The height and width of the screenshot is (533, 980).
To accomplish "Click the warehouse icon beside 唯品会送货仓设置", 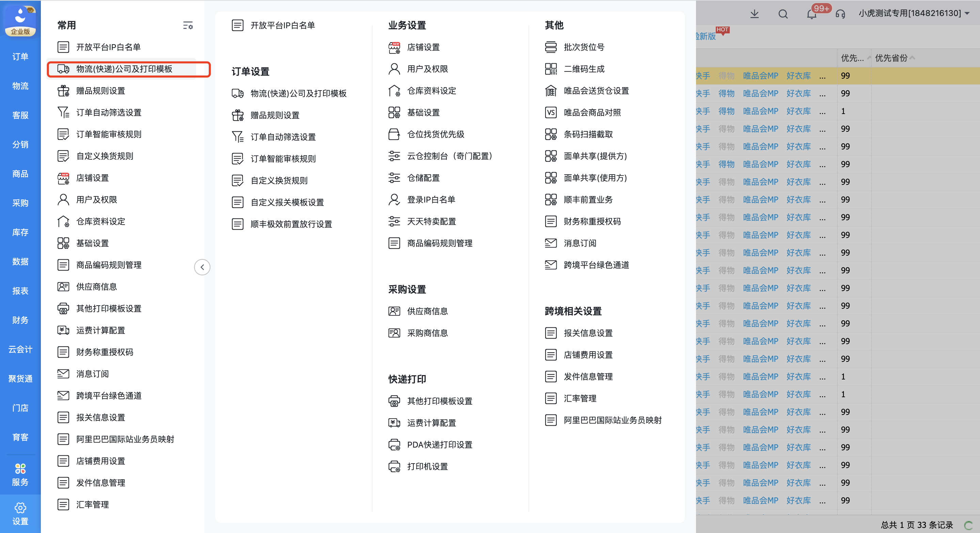I will (x=551, y=91).
